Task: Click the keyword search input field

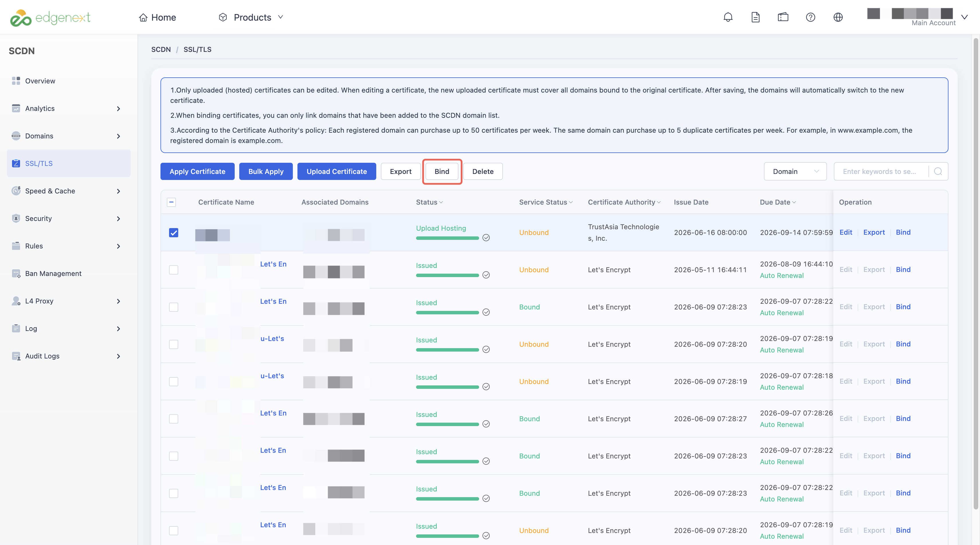Action: tap(882, 172)
